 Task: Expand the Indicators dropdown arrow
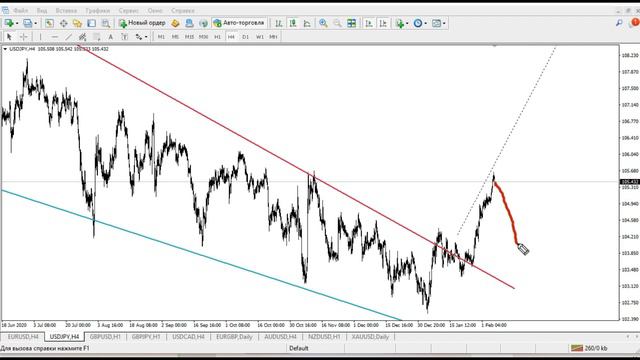(x=407, y=23)
